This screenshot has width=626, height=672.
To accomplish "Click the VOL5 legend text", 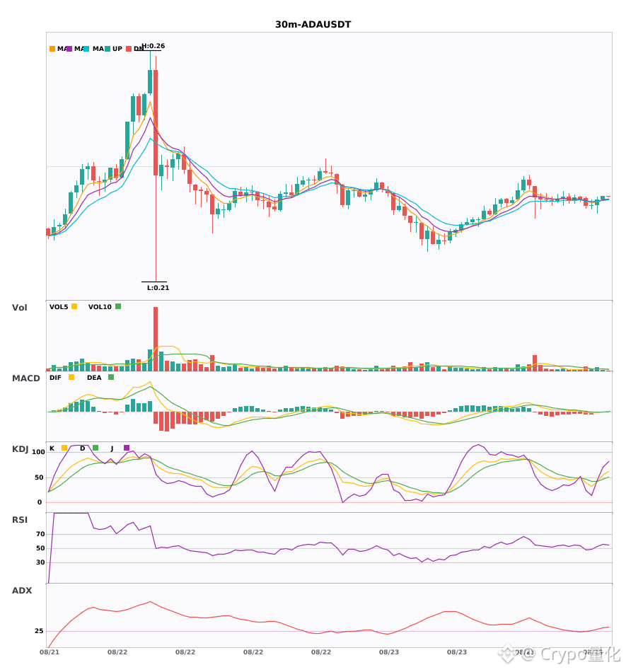I will [59, 307].
